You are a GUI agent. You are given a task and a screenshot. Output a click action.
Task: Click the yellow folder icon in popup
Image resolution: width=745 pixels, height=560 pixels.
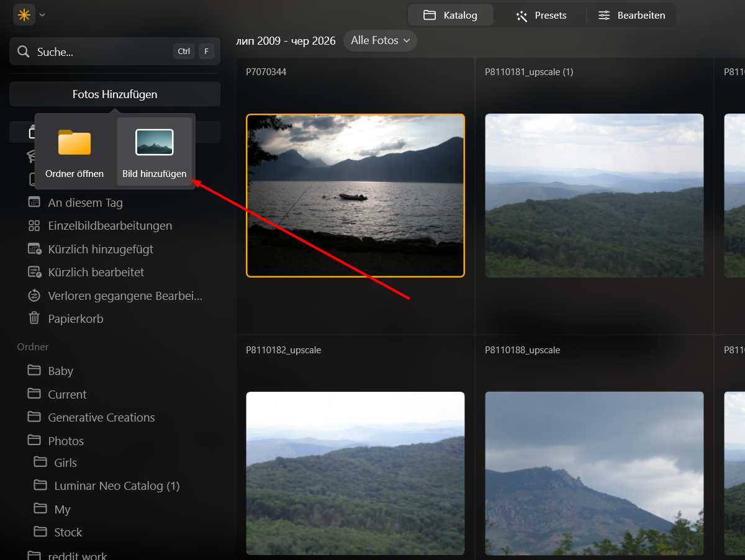(74, 142)
